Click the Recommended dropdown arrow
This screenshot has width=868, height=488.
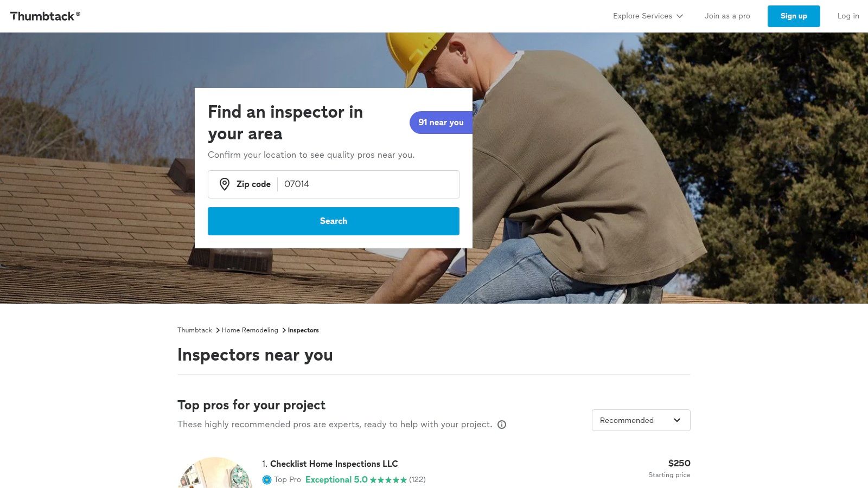[677, 420]
